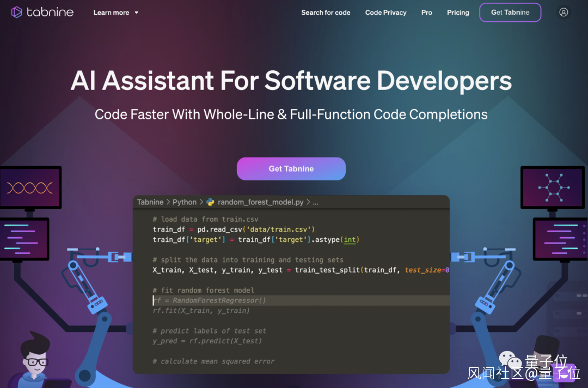This screenshot has height=388, width=588.
Task: Click the astype(int) code line
Action: (x=256, y=239)
